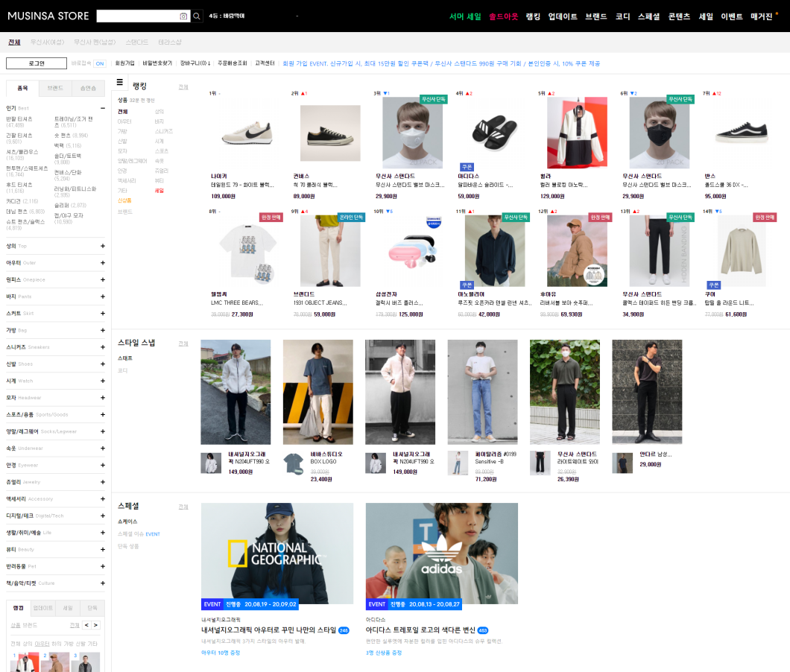
Task: Click the magnifying glass search icon
Action: point(197,16)
